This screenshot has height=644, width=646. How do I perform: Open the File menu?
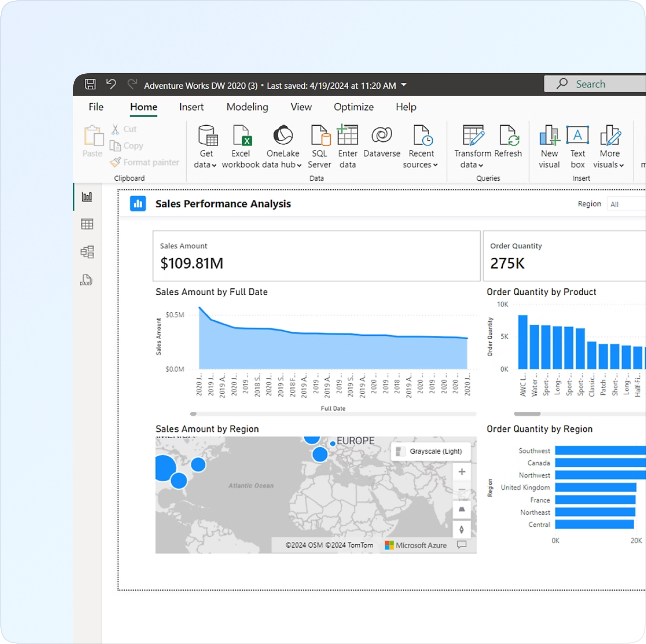pos(96,107)
